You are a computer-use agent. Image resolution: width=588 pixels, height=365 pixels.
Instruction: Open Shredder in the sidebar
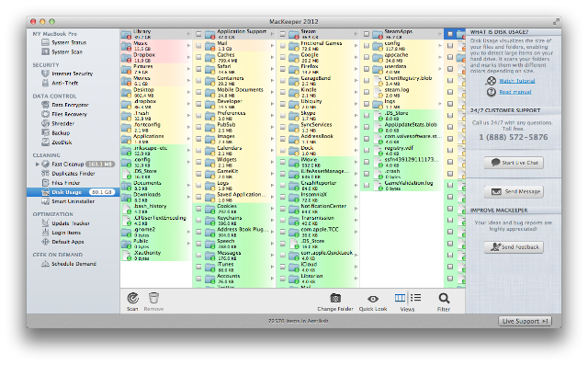(62, 123)
